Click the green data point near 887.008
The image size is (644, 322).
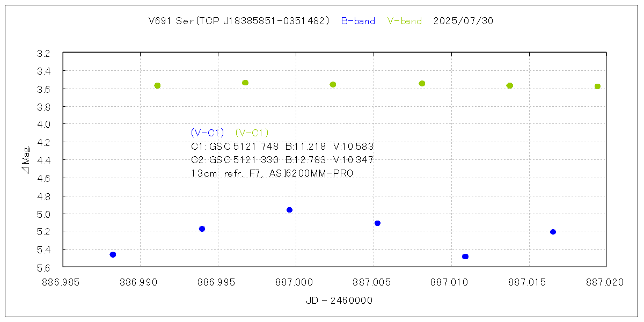422,83
